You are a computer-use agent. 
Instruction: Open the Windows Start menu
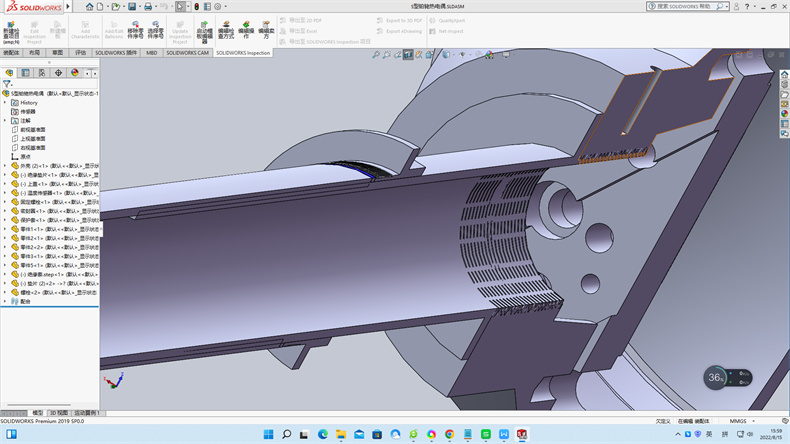267,434
